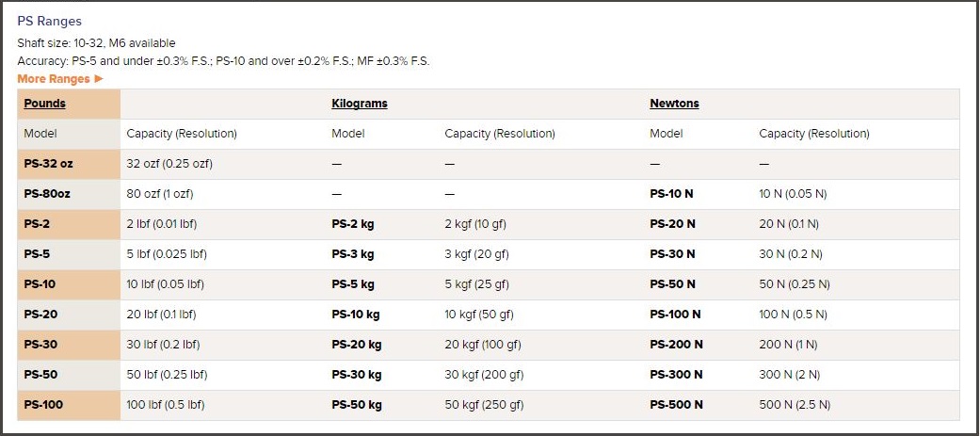Select the PS-10 kg model
Screen dimensions: 980x436
pos(356,315)
